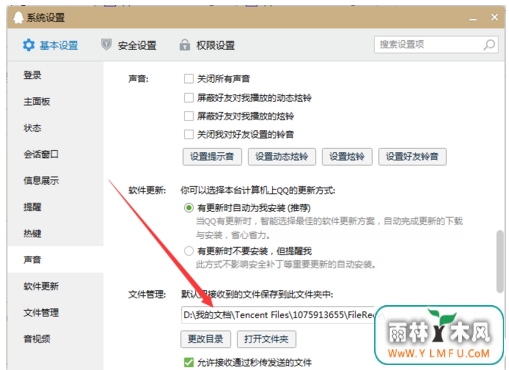Click the 设置炫铃 button
Screen dimensions: 509x370
pyautogui.click(x=347, y=157)
